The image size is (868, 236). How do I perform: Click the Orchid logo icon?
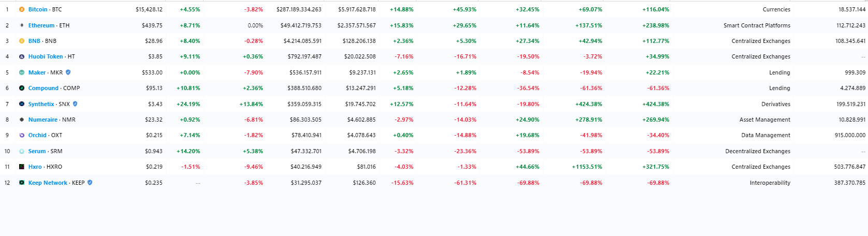[x=22, y=135]
